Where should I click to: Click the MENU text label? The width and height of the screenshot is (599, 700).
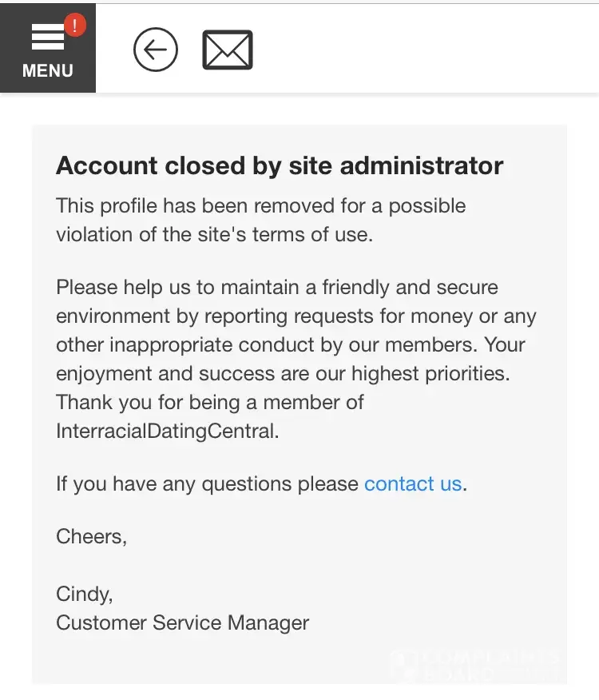pyautogui.click(x=47, y=70)
